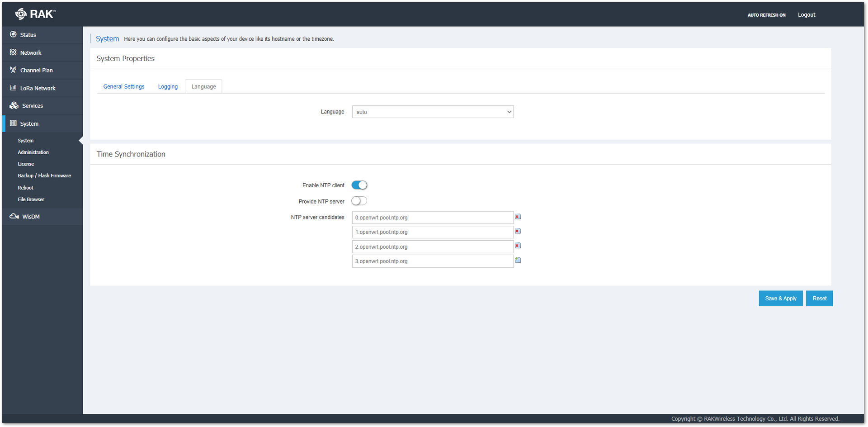The width and height of the screenshot is (868, 427).
Task: Open the WisDM menu
Action: 42,217
